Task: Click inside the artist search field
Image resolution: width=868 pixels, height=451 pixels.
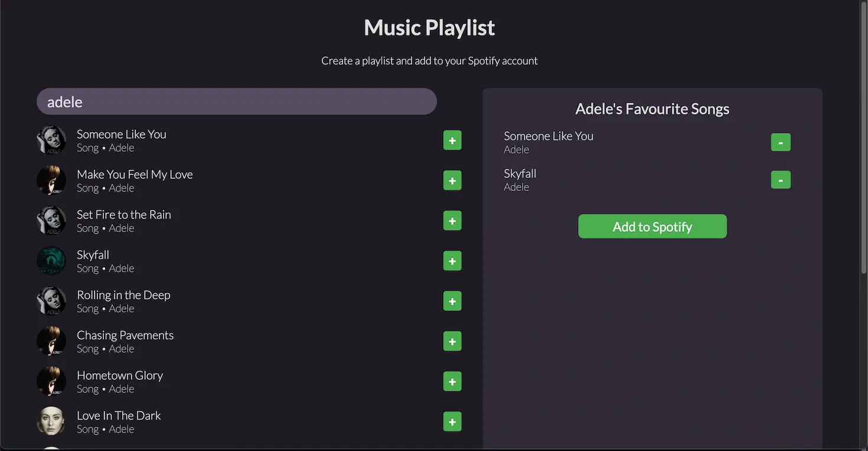Action: click(236, 101)
